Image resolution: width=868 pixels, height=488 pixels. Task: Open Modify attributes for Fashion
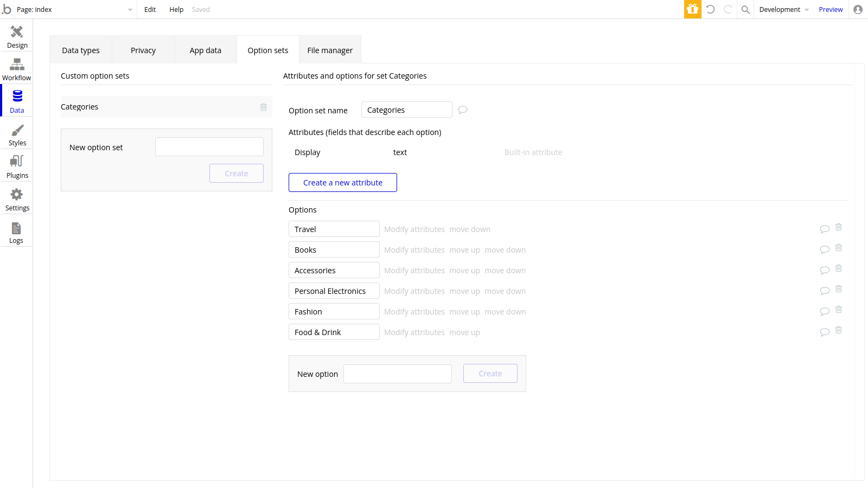pos(414,311)
